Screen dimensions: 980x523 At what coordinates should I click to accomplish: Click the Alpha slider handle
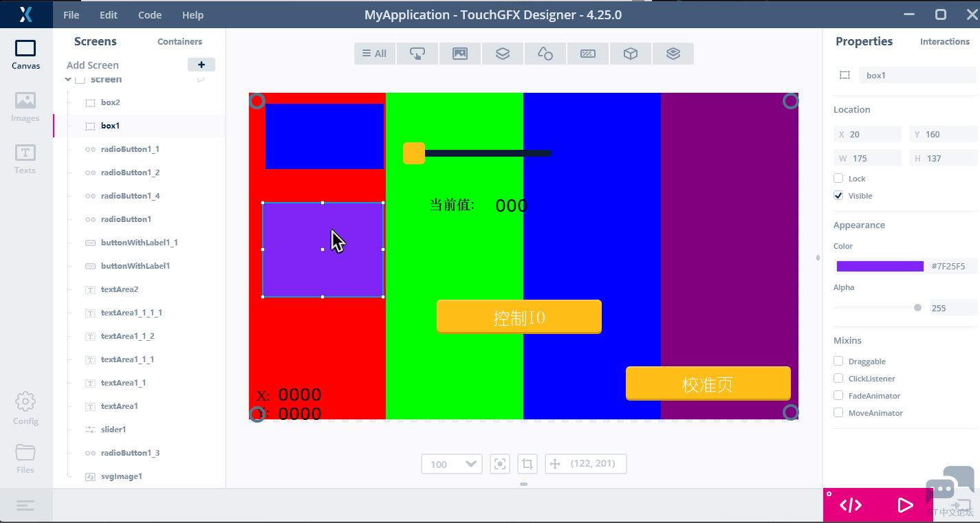917,308
